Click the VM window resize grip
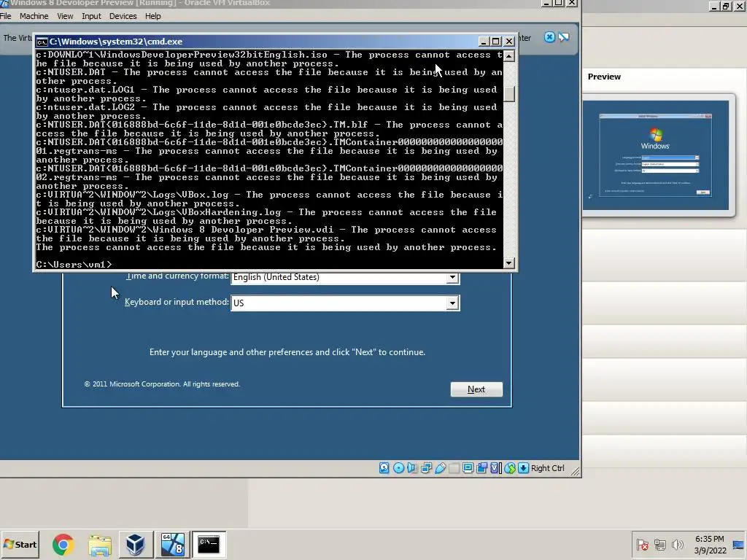 point(575,471)
